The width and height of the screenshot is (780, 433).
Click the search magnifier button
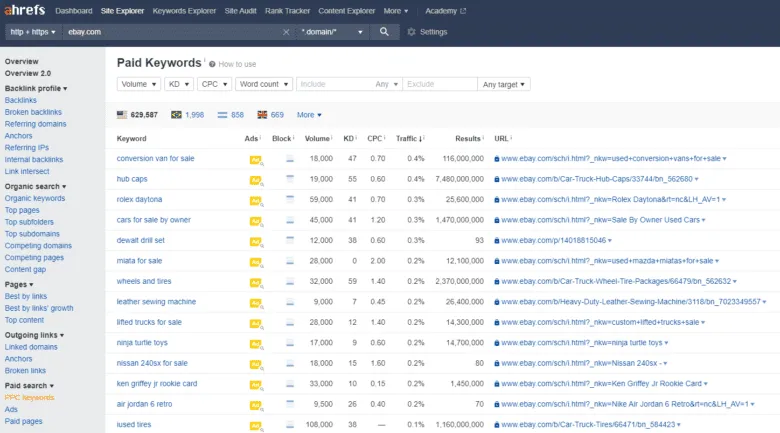tap(384, 32)
